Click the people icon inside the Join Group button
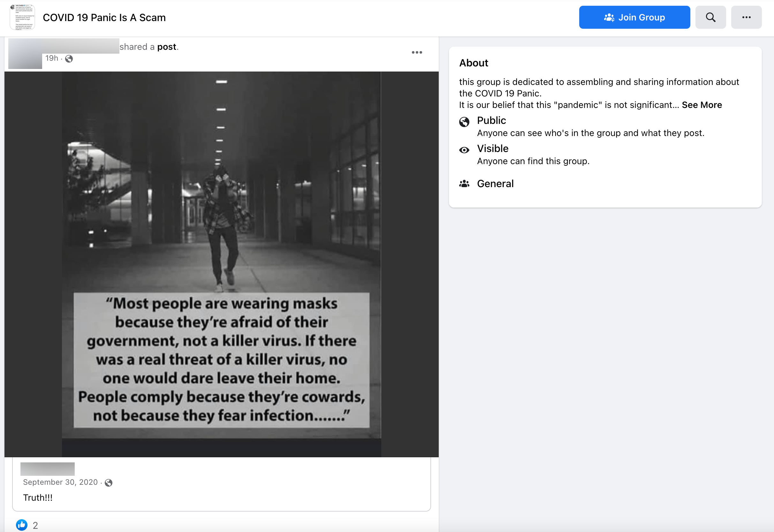774x532 pixels. click(x=609, y=17)
